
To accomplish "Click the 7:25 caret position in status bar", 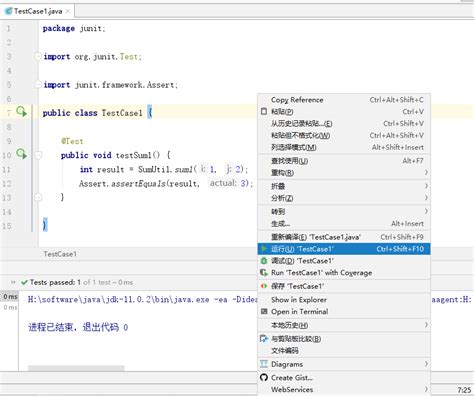I will click(464, 390).
